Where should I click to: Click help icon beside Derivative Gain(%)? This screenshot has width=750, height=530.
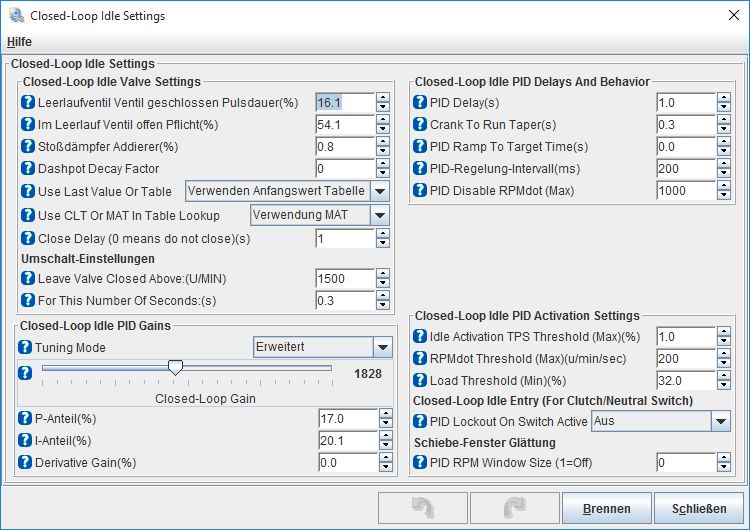point(28,462)
